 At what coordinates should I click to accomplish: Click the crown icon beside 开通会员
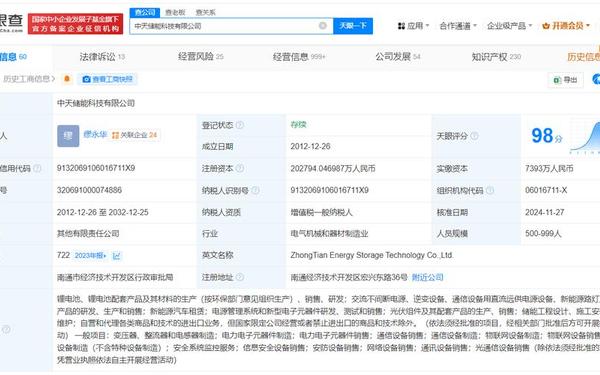546,26
